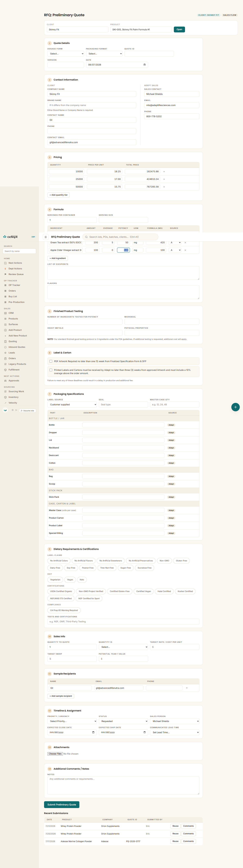Click the CRM card icon in sidebar

click(x=5, y=313)
